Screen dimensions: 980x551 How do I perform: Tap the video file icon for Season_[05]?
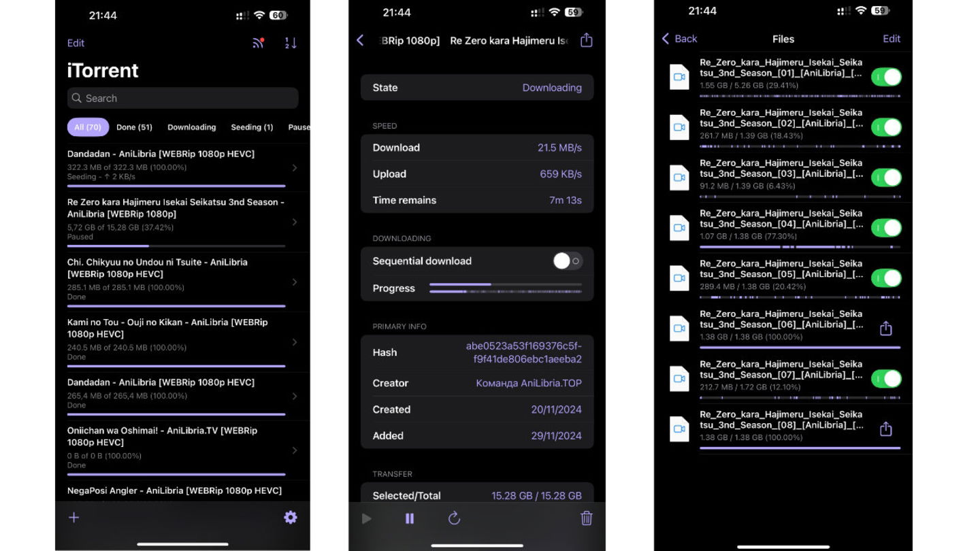click(x=679, y=278)
